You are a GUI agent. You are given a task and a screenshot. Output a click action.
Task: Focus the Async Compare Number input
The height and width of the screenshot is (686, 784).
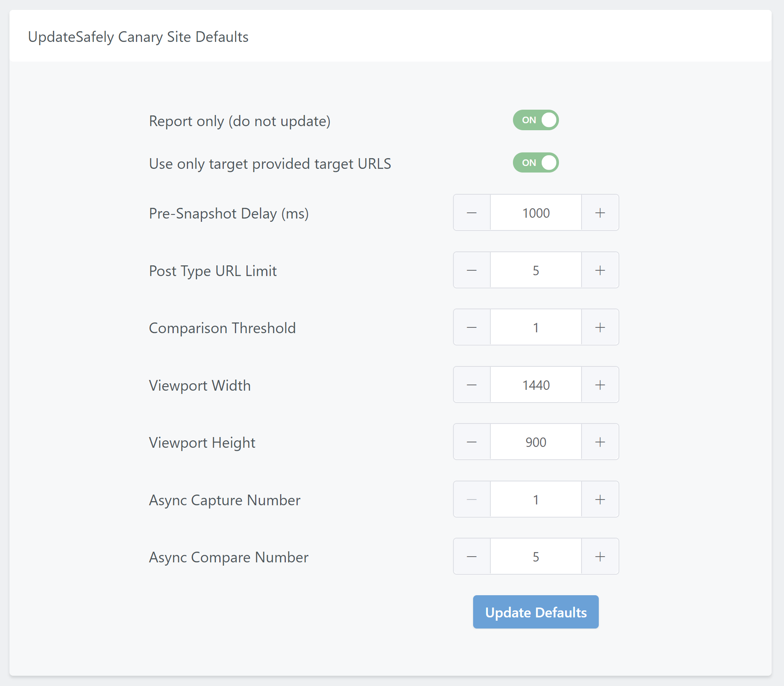point(536,557)
